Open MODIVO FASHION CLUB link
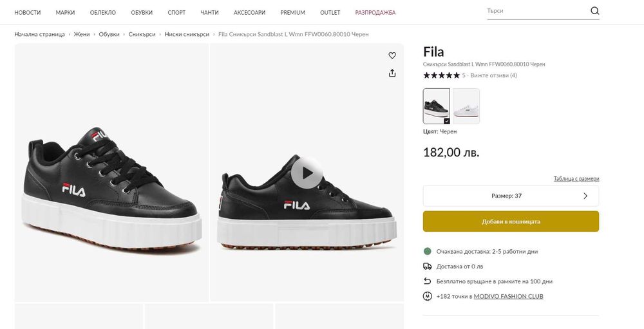The image size is (644, 329). [508, 296]
